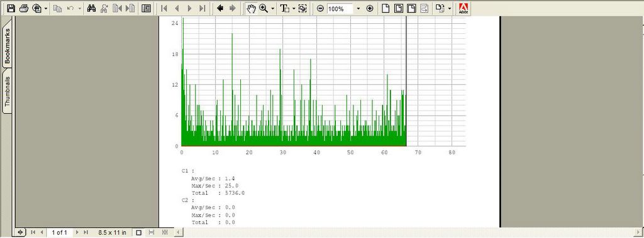Choose Continuous Facing layout in status bar
644x238 pixels.
[x=165, y=232]
